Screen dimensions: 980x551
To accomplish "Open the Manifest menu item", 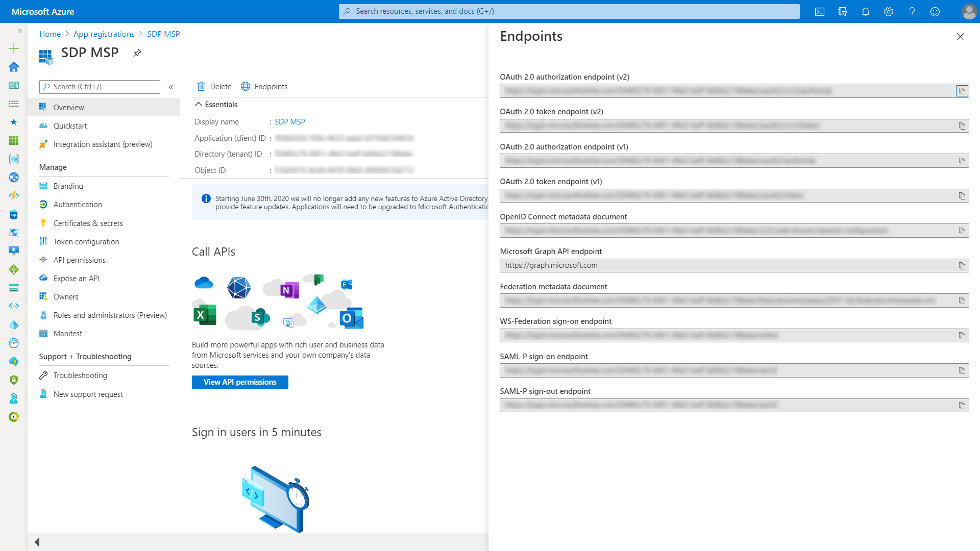I will click(x=67, y=334).
